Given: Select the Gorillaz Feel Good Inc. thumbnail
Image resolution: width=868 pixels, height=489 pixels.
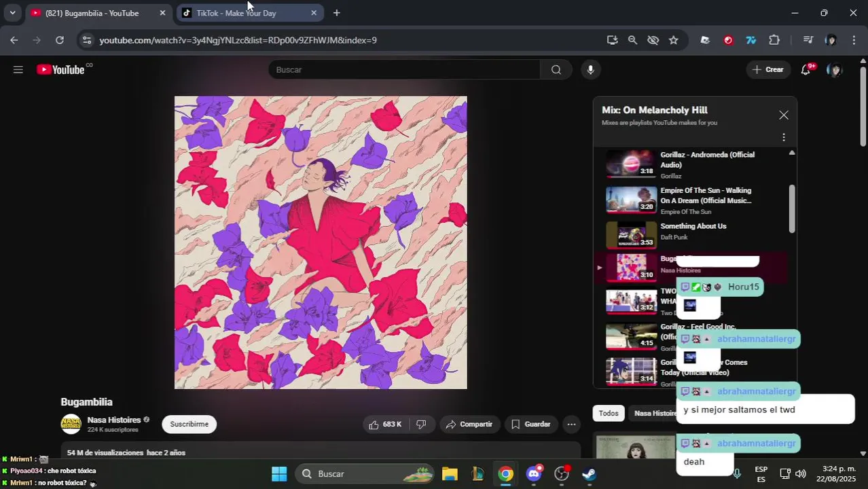Looking at the screenshot, I should click(631, 337).
